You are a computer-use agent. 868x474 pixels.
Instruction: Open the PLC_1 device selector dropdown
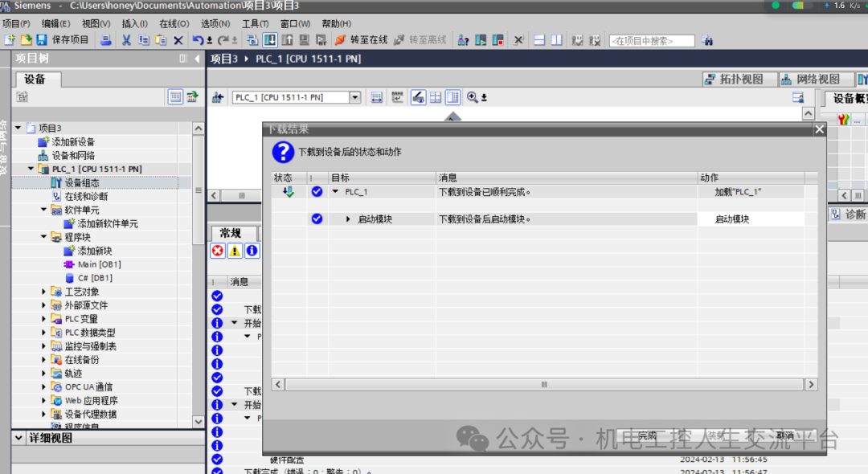[355, 97]
